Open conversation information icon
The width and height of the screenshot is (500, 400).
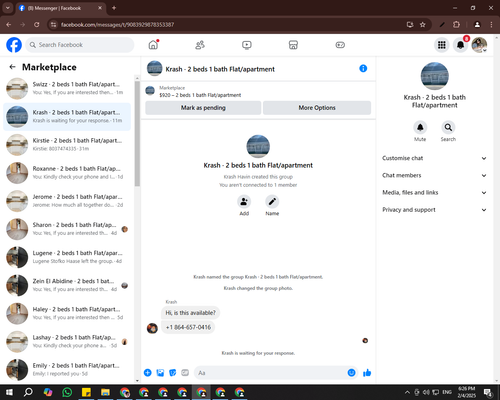[x=363, y=68]
